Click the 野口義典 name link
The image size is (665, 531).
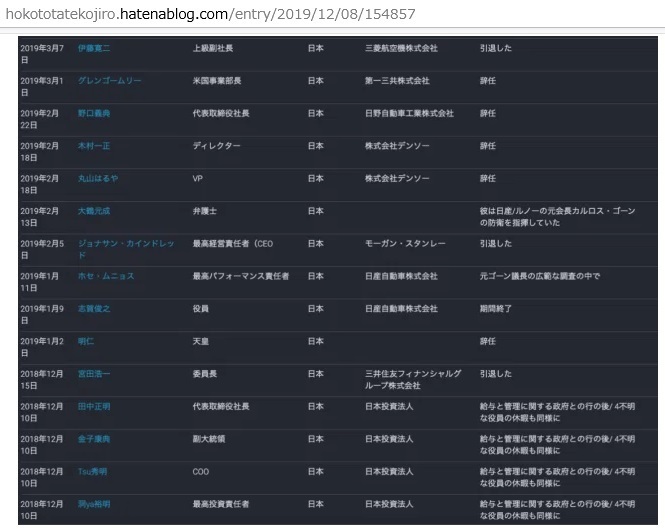click(94, 114)
